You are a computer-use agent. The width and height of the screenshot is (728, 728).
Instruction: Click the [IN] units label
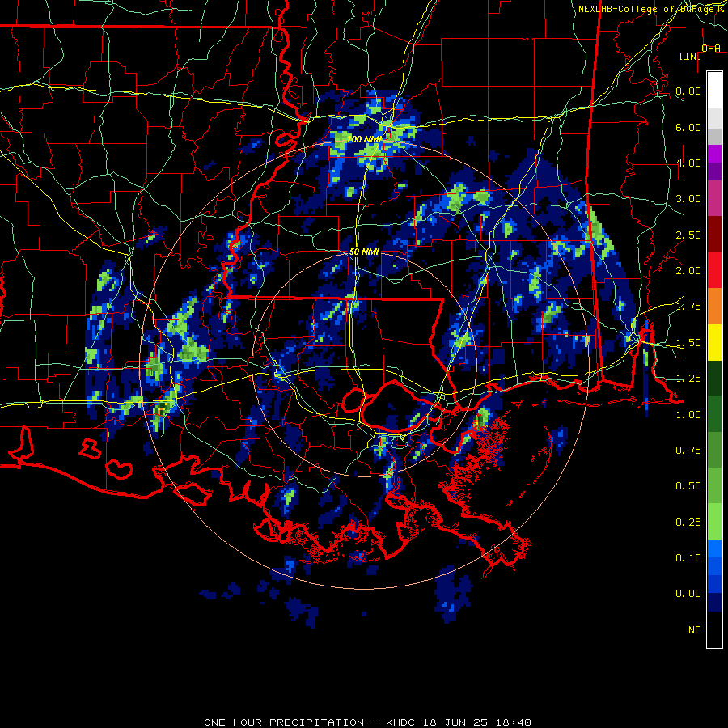pyautogui.click(x=690, y=56)
